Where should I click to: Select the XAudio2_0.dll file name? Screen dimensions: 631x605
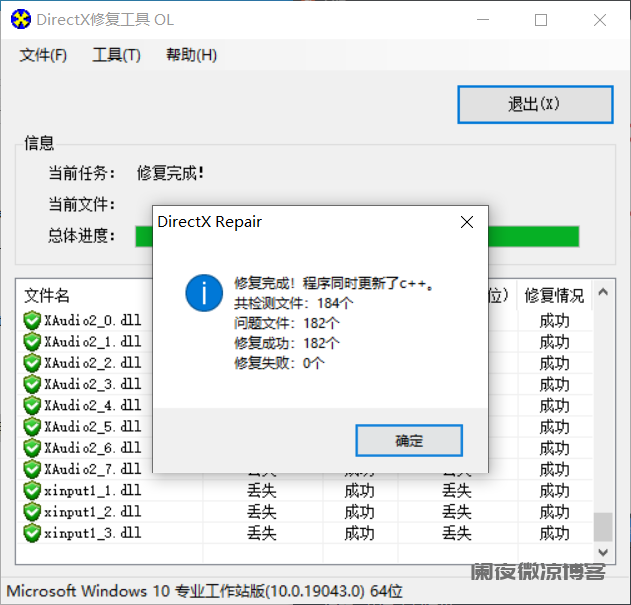pos(93,320)
